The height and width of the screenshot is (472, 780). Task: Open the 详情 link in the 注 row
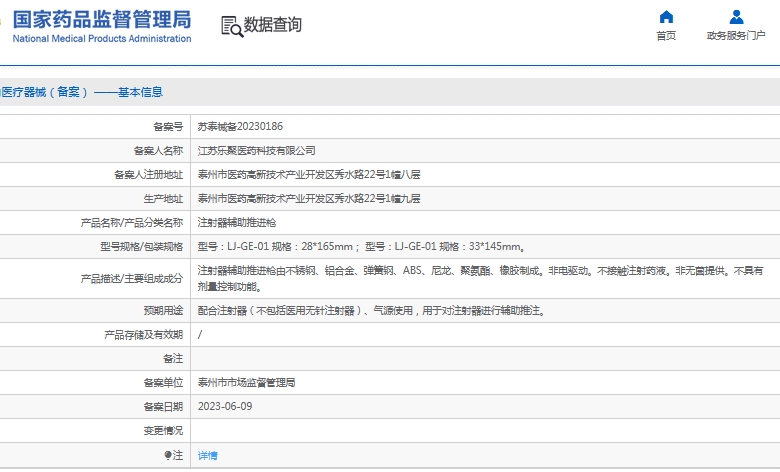[207, 455]
